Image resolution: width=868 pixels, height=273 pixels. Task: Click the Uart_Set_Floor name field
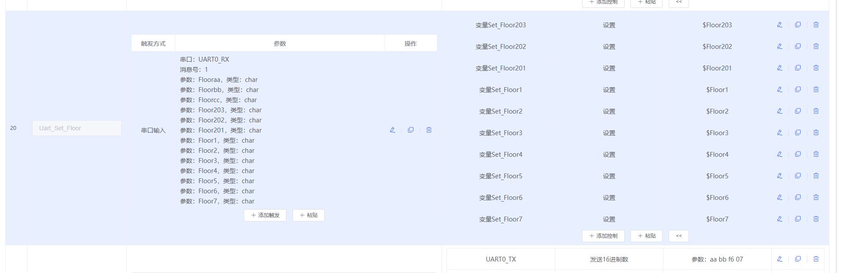tap(77, 128)
